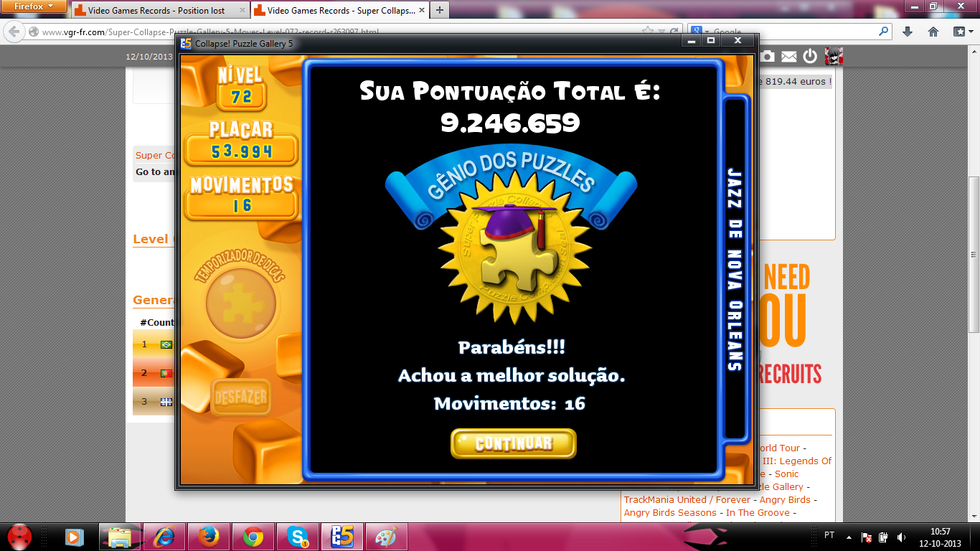The image size is (980, 551).
Task: Launch Google Chrome from the taskbar
Action: 253,537
